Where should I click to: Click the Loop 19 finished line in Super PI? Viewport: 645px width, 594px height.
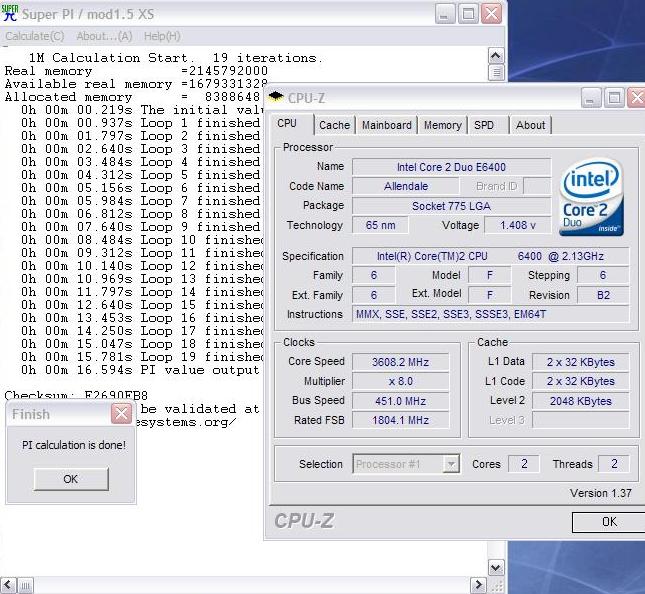(x=142, y=357)
